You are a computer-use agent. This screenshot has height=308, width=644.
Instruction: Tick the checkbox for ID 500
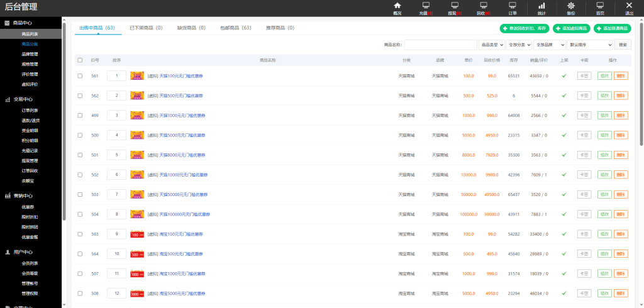pyautogui.click(x=80, y=135)
